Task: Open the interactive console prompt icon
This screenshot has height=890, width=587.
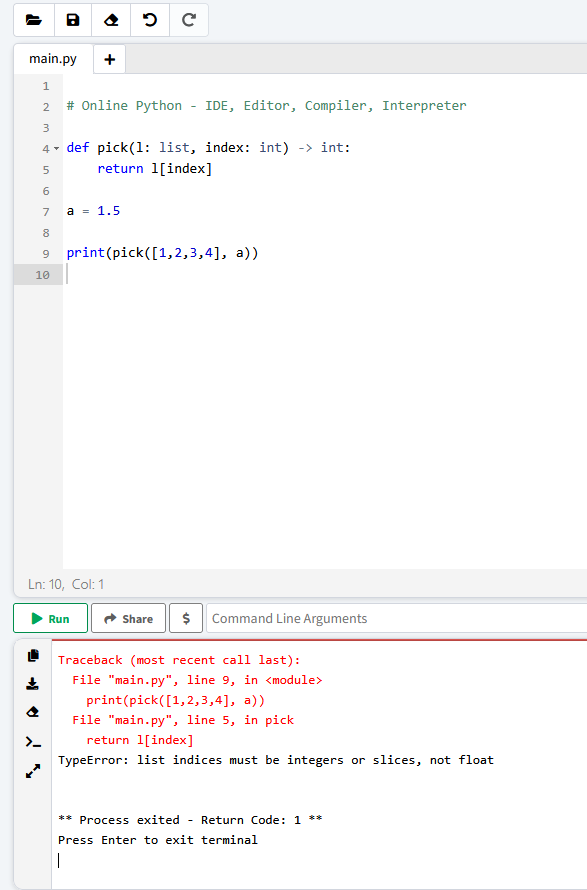Action: pos(33,742)
